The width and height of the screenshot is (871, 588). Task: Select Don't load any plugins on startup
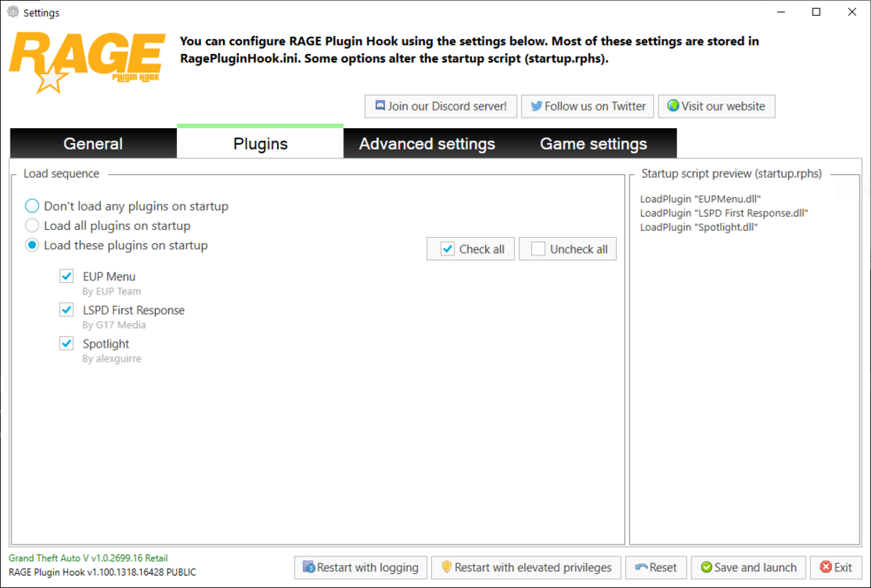pyautogui.click(x=32, y=206)
